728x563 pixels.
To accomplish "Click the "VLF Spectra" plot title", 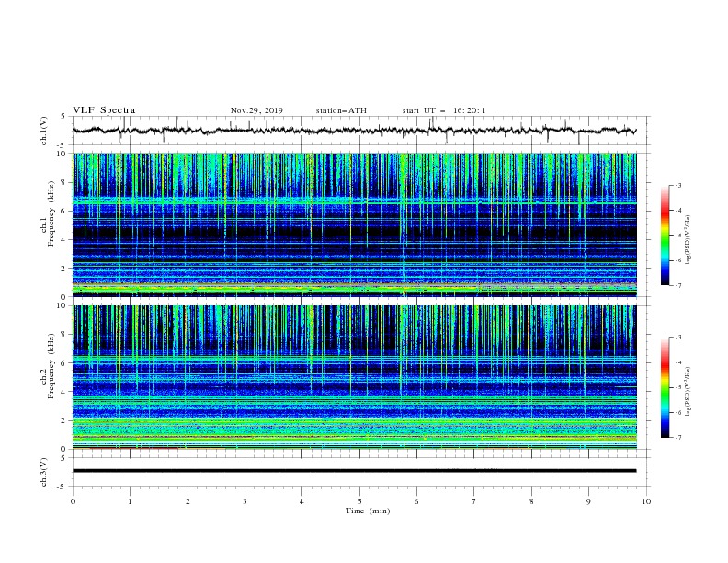I will click(x=104, y=110).
